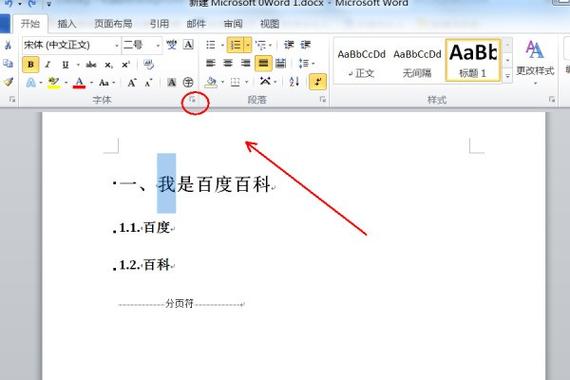
Task: Click the Borders grid icon
Action: 235,82
